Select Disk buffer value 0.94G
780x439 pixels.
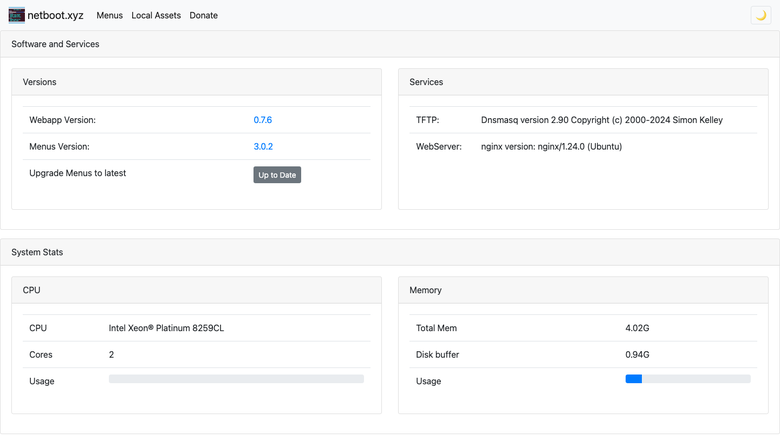pyautogui.click(x=637, y=355)
